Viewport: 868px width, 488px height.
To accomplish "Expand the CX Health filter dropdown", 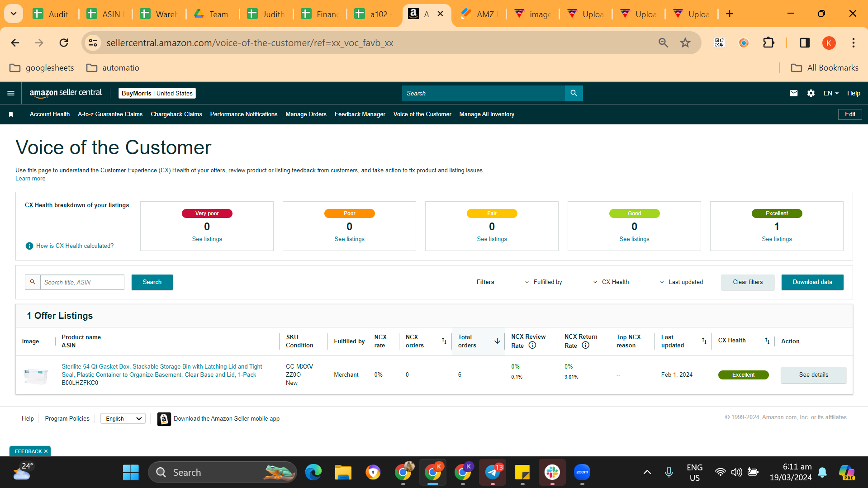I will click(611, 282).
